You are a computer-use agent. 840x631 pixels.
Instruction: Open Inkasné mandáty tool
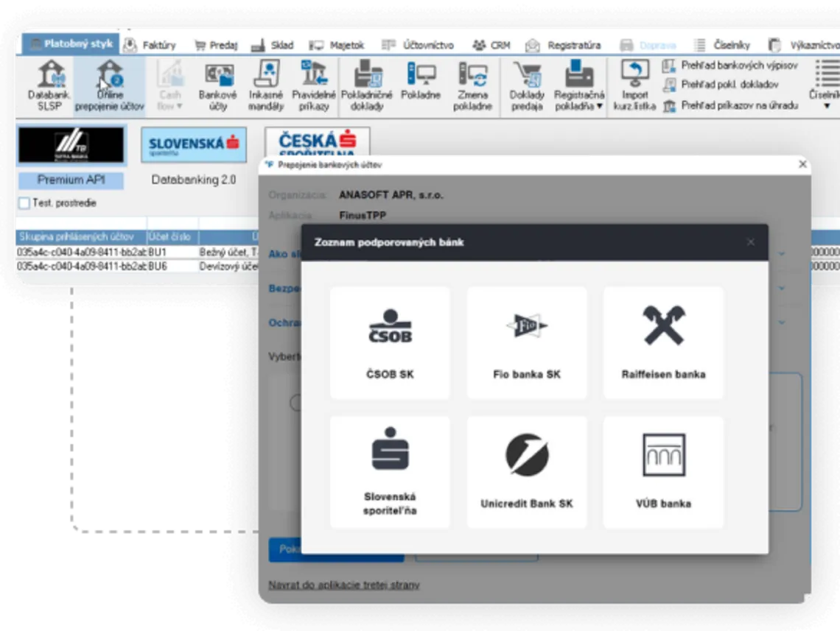click(266, 85)
